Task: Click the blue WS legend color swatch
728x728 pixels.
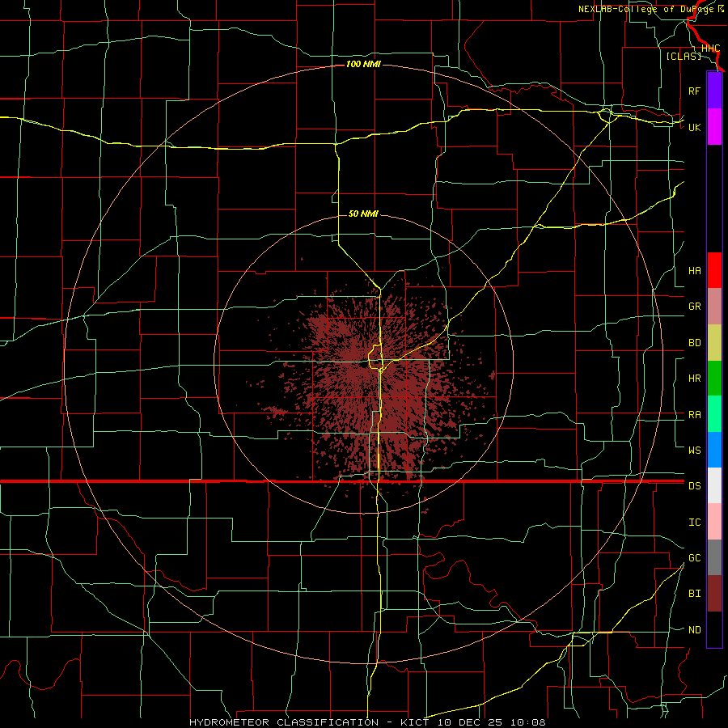Action: (x=714, y=450)
